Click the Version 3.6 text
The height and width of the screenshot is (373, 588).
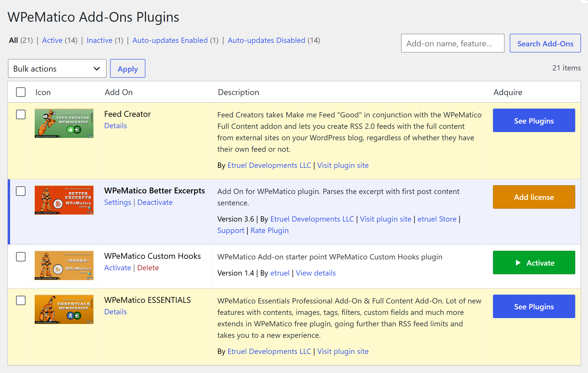click(x=236, y=219)
